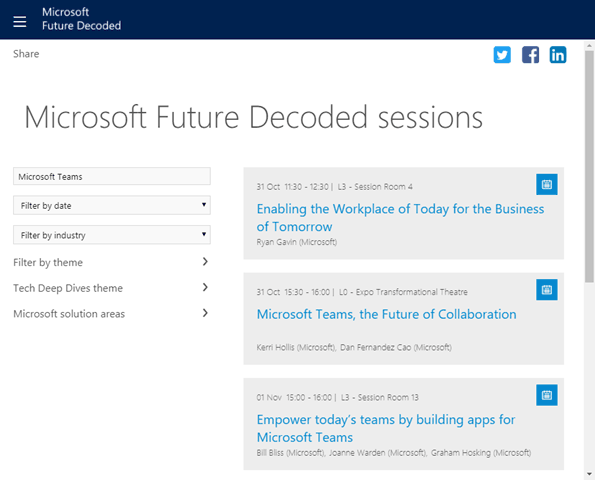Click speaker name Dan Fernandez Cao (Microsoft)
595x480 pixels.
(x=396, y=347)
